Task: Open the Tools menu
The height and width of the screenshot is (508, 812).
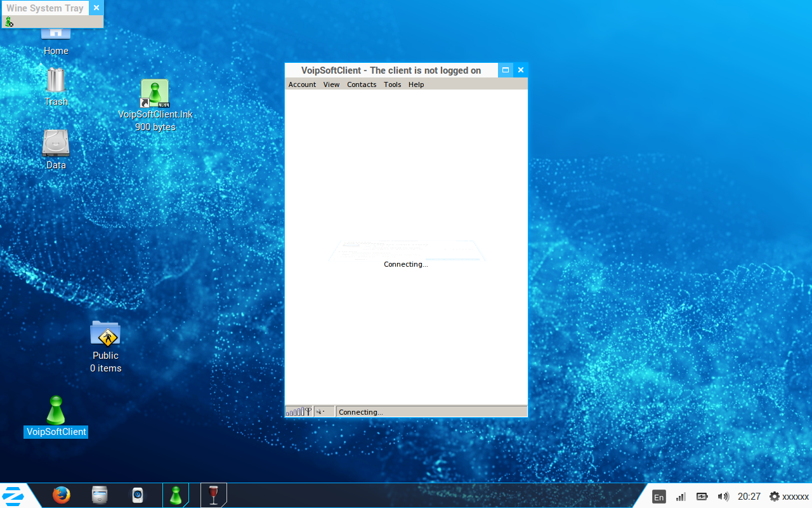Action: coord(392,84)
